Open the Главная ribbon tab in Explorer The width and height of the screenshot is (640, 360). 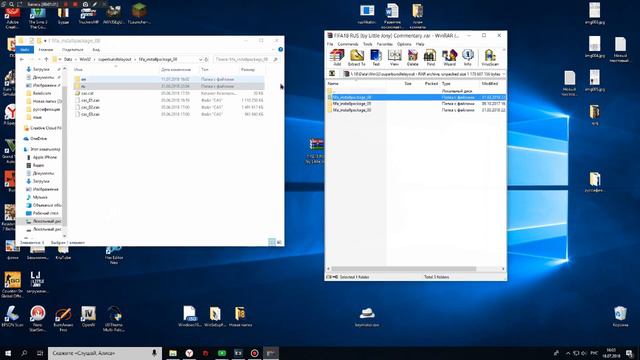point(46,49)
